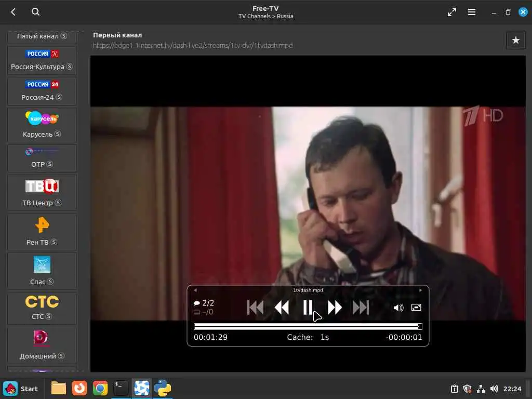Open the security shield tray icon
The height and width of the screenshot is (399, 532).
tap(467, 389)
